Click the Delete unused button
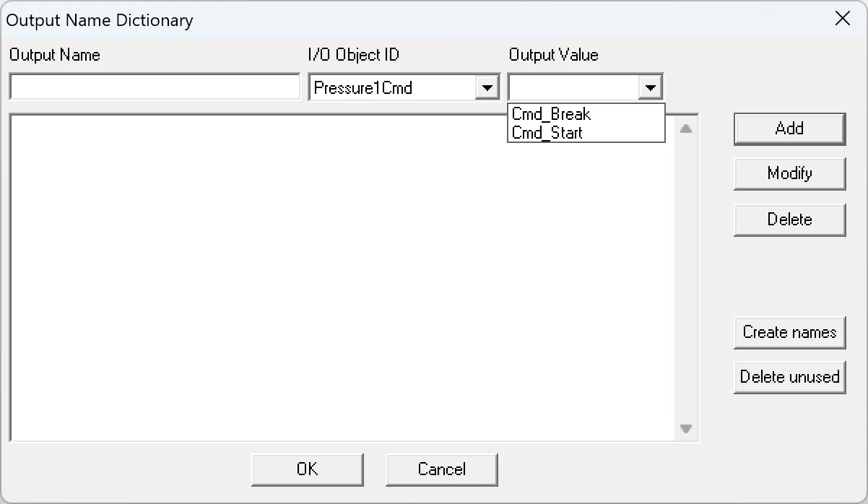The image size is (868, 504). 789,377
